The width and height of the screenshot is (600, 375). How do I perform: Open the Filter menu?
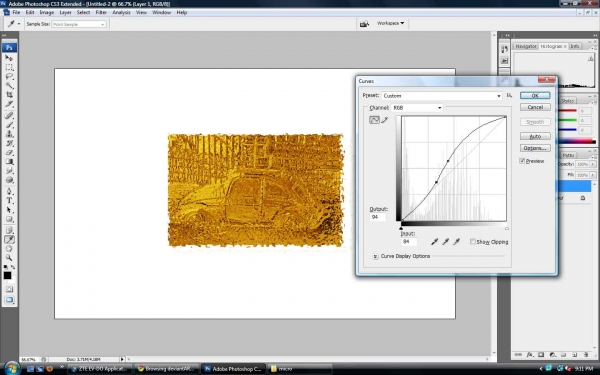101,12
